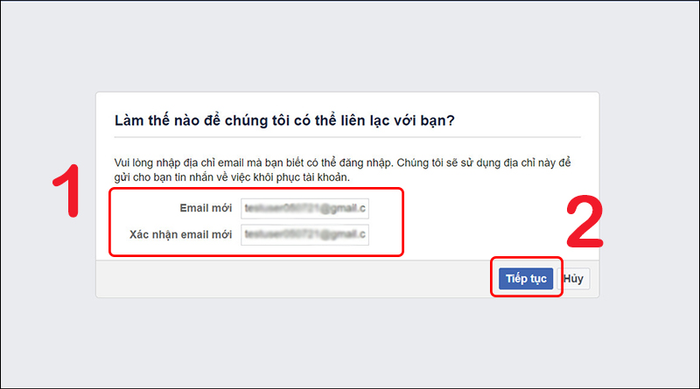This screenshot has height=389, width=700.
Task: Focus the "Xác nhận email mới" input field
Action: click(x=305, y=234)
